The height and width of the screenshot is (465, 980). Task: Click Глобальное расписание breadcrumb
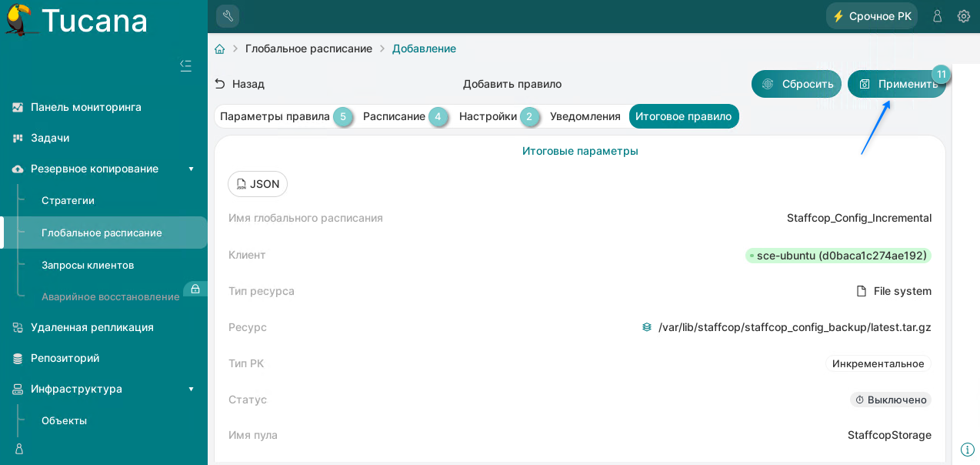click(308, 49)
